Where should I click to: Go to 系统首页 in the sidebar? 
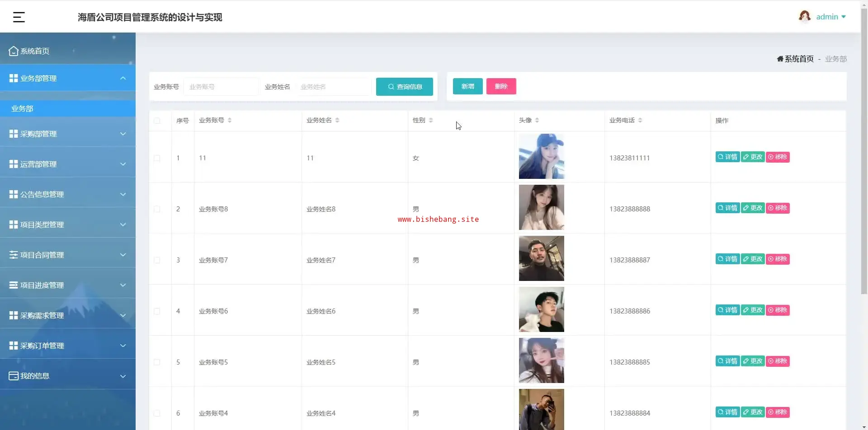point(68,51)
